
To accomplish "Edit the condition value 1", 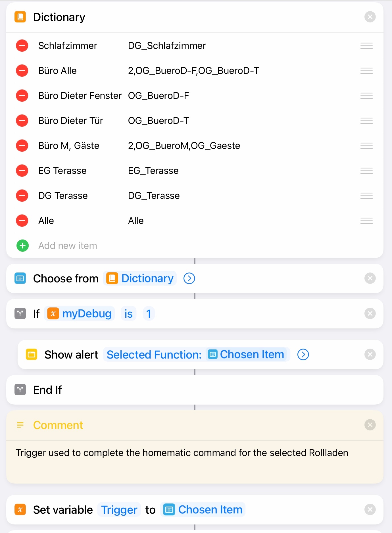I will click(x=149, y=314).
